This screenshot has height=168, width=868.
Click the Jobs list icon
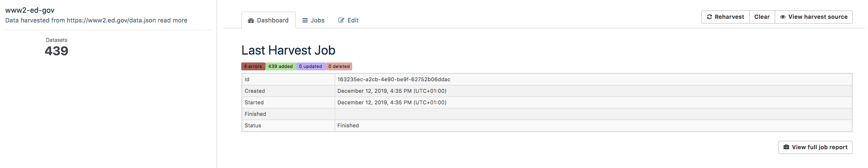coord(305,21)
